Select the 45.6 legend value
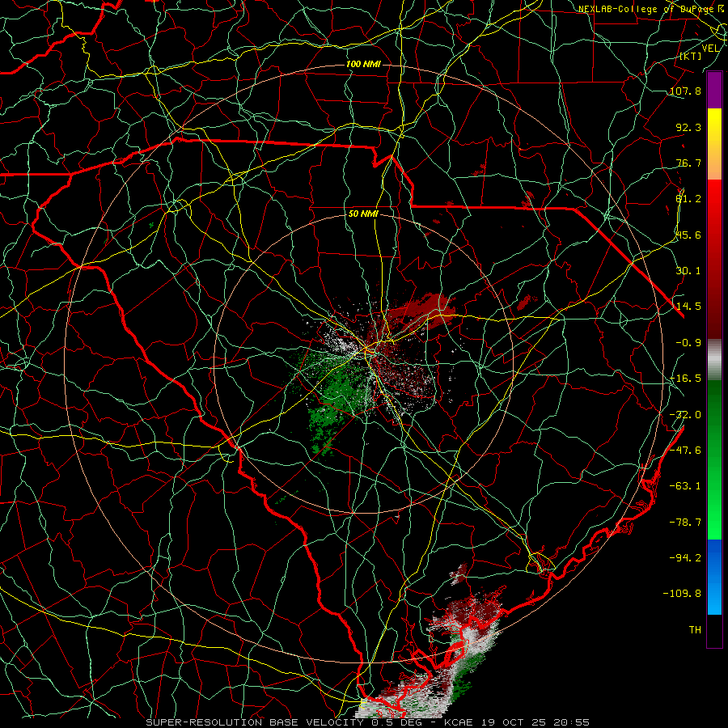The width and height of the screenshot is (728, 728). pyautogui.click(x=688, y=235)
